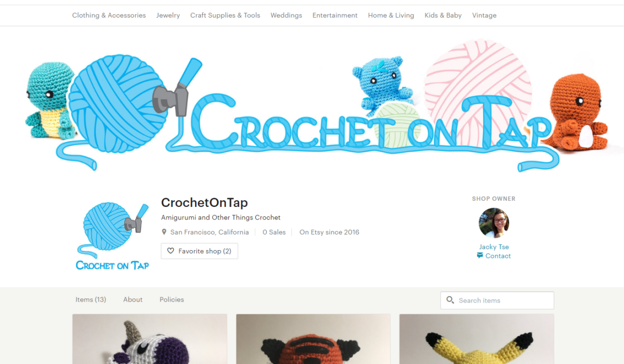The height and width of the screenshot is (364, 624).
Task: Click the location pin icon by San Francisco
Action: [164, 232]
